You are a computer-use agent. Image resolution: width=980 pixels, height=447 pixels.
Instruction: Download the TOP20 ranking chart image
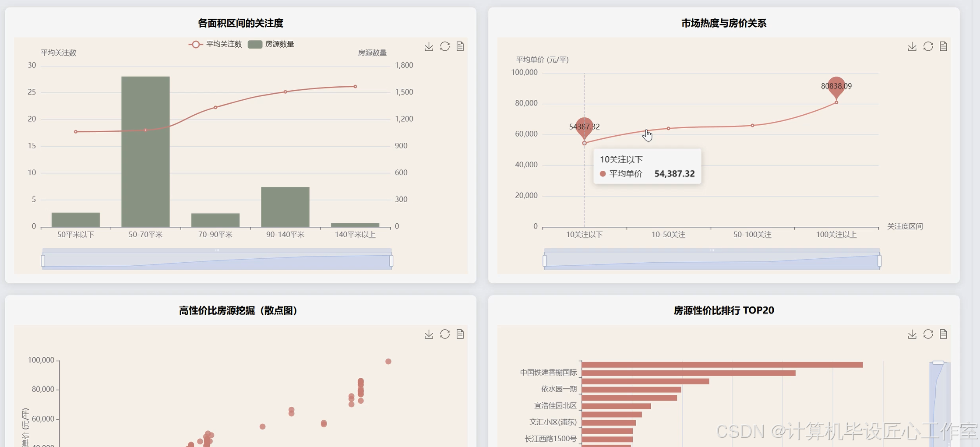(912, 334)
